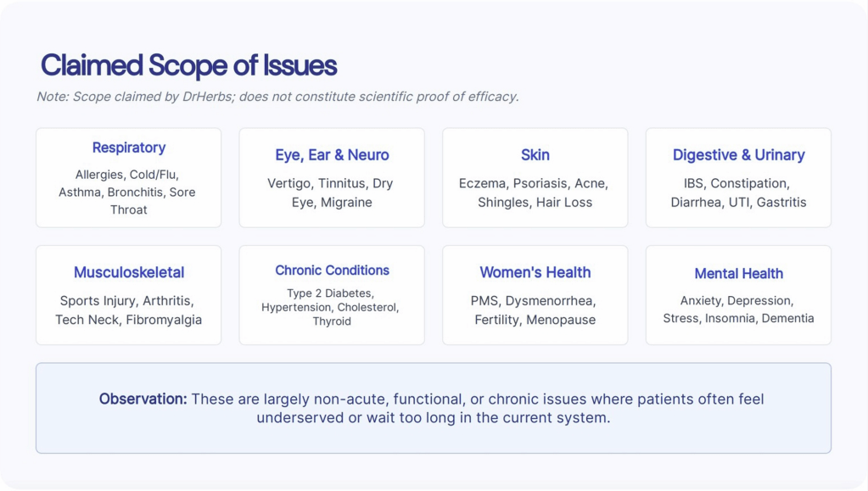Click the "Mental Health" heading
868x491 pixels.
pos(738,274)
